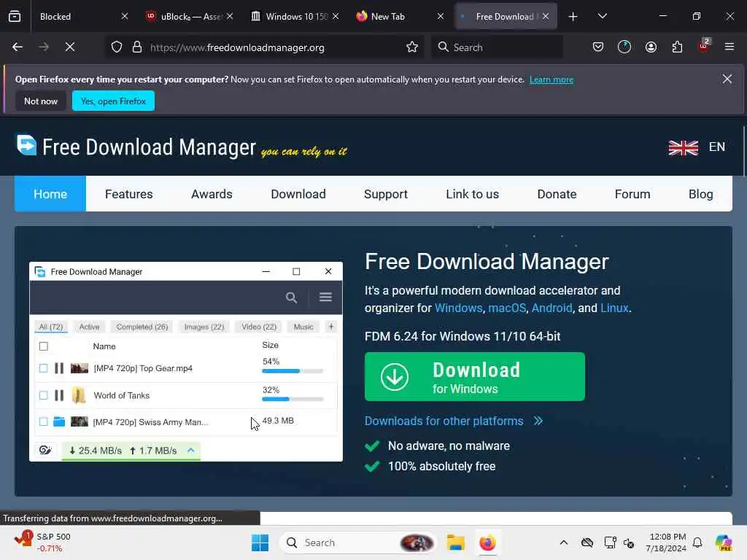The height and width of the screenshot is (560, 747).
Task: Switch to Windows 10 tab
Action: [x=295, y=17]
